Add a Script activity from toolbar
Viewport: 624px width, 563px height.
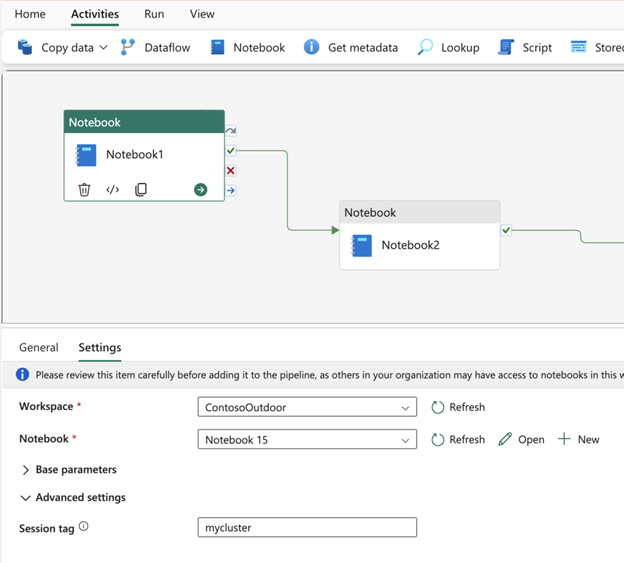tap(525, 47)
